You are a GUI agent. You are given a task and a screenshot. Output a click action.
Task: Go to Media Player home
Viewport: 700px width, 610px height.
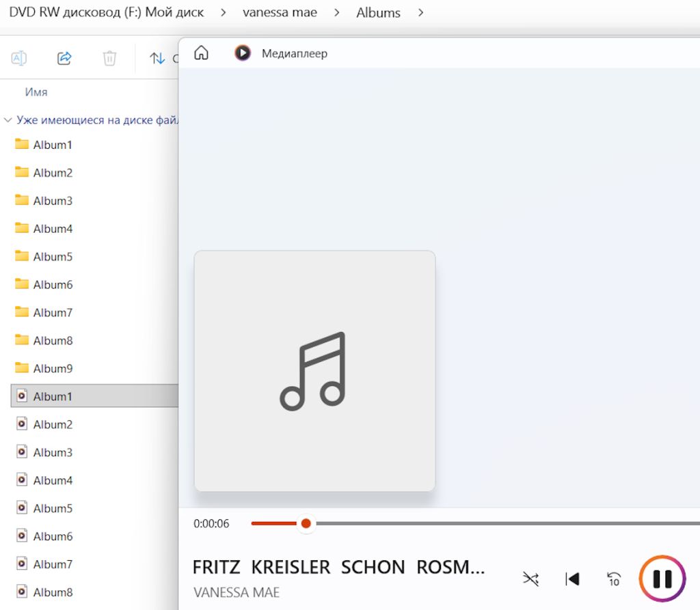(x=202, y=53)
